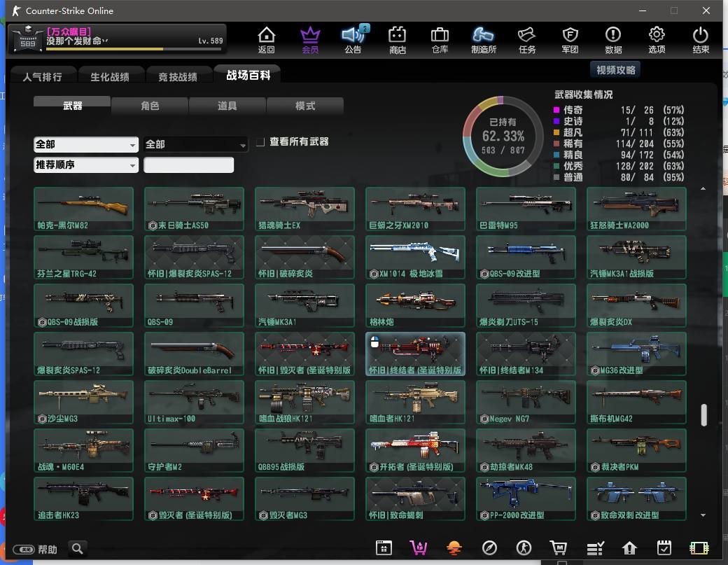Open the 商店 shop icon
This screenshot has height=565, width=728.
(x=398, y=39)
